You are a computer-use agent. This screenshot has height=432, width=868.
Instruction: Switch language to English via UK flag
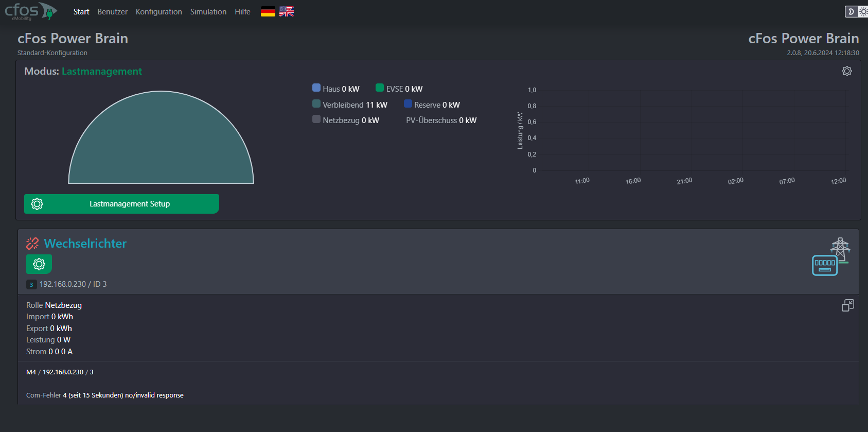(x=287, y=12)
